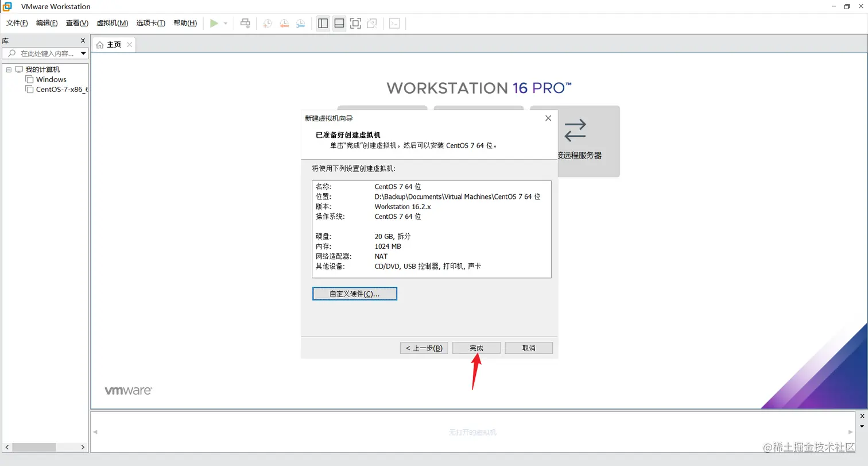Image resolution: width=868 pixels, height=466 pixels.
Task: Click the 其他设备 CD/DVD, USB 控制器 row
Action: click(x=431, y=267)
